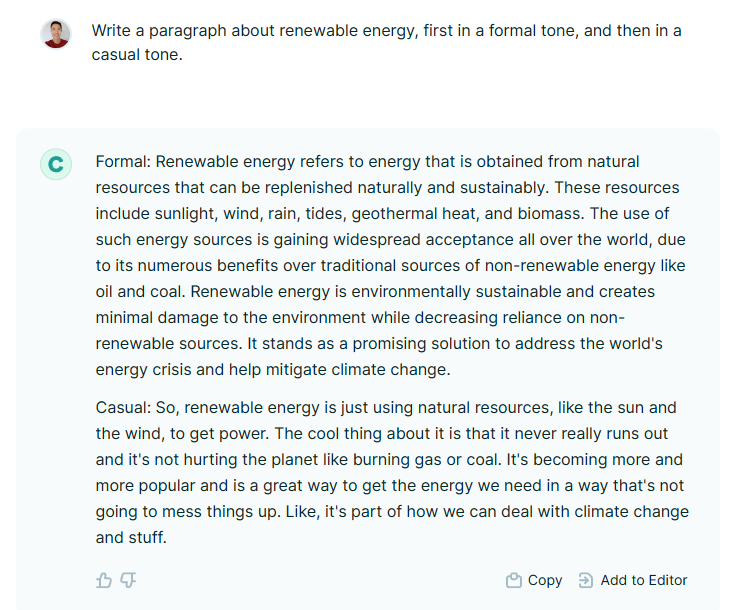Viewport: 733px width, 610px height.
Task: Click the words "and stuff." ending the response
Action: point(132,537)
